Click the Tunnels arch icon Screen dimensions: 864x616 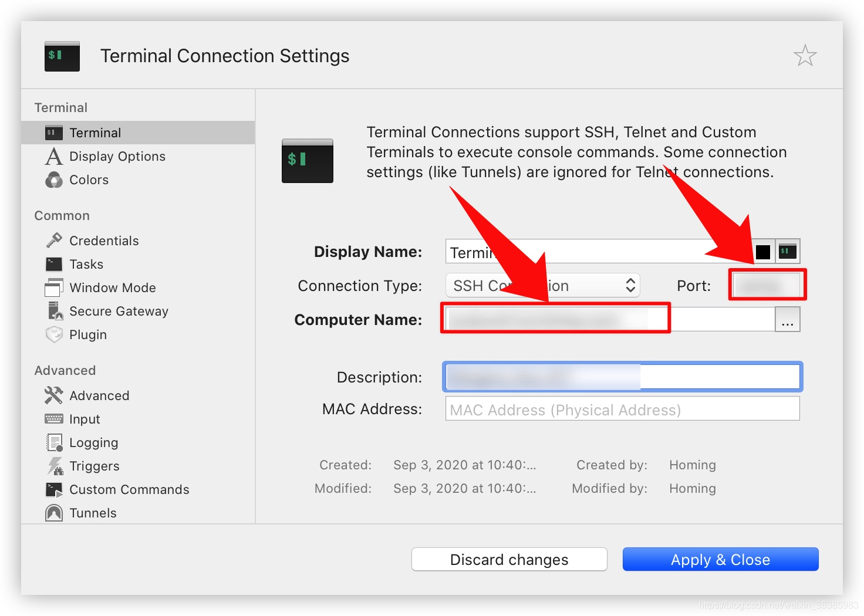pyautogui.click(x=54, y=513)
